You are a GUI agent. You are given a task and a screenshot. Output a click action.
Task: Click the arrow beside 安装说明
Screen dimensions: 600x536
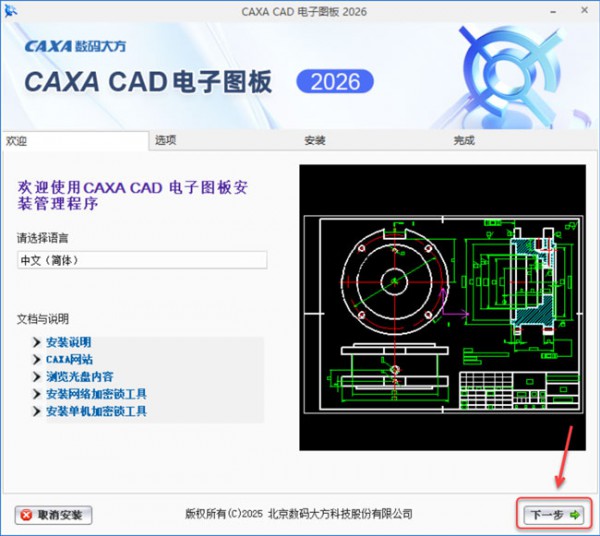[x=37, y=342]
